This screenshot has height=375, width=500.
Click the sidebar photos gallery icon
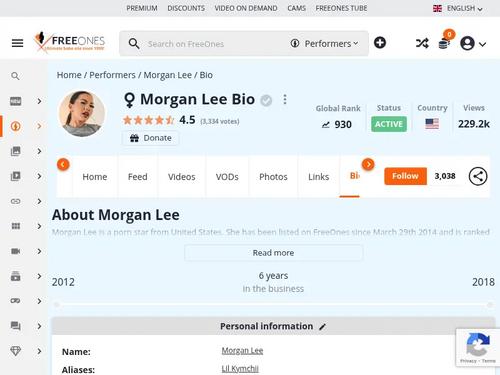pos(16,151)
